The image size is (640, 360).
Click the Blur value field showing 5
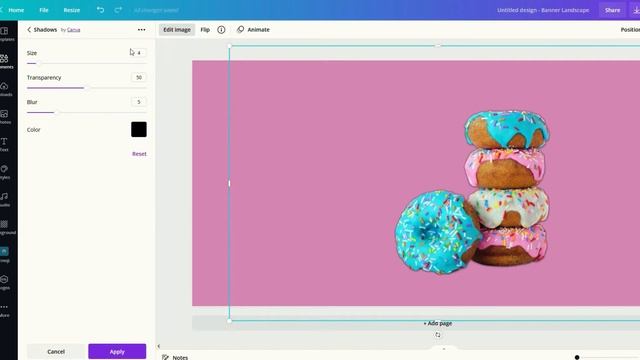(x=139, y=102)
